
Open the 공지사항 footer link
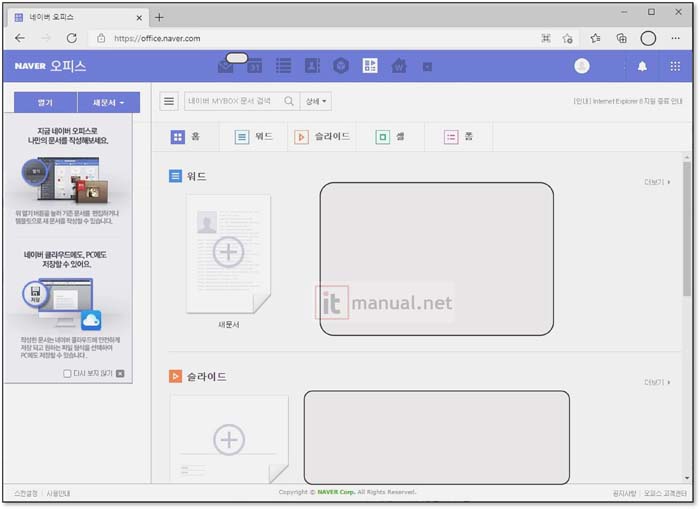coord(624,493)
